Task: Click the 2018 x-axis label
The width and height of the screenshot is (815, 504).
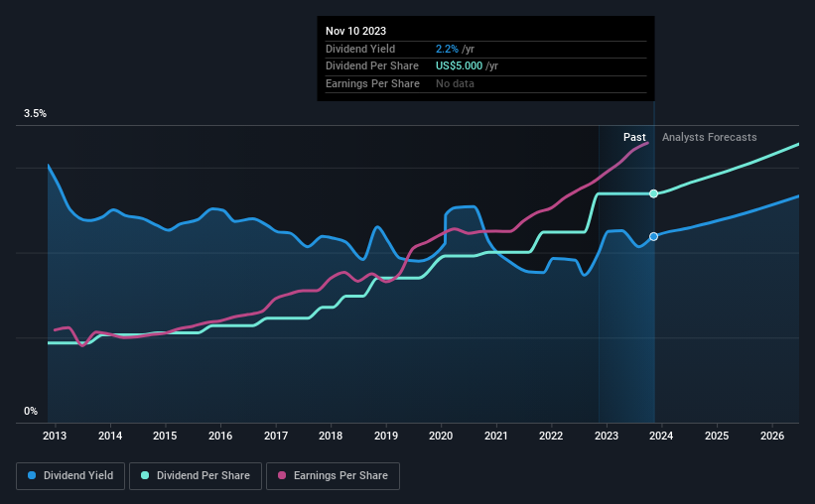Action: tap(331, 436)
